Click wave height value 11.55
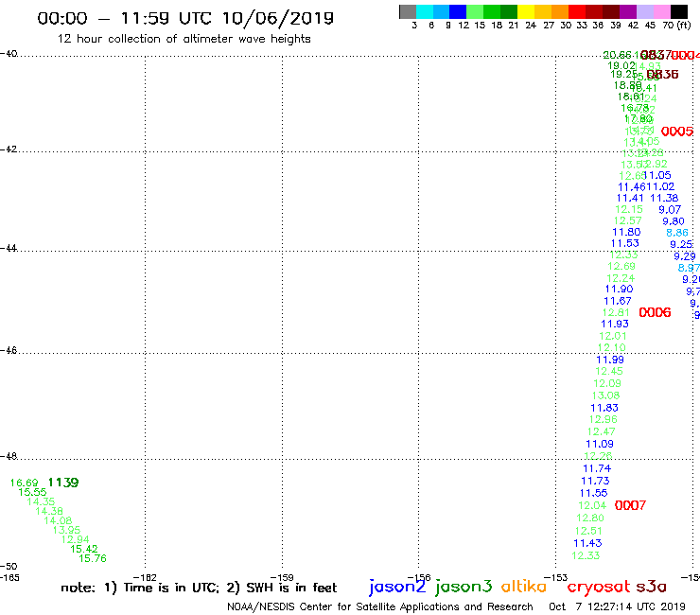The width and height of the screenshot is (700, 615). (593, 493)
